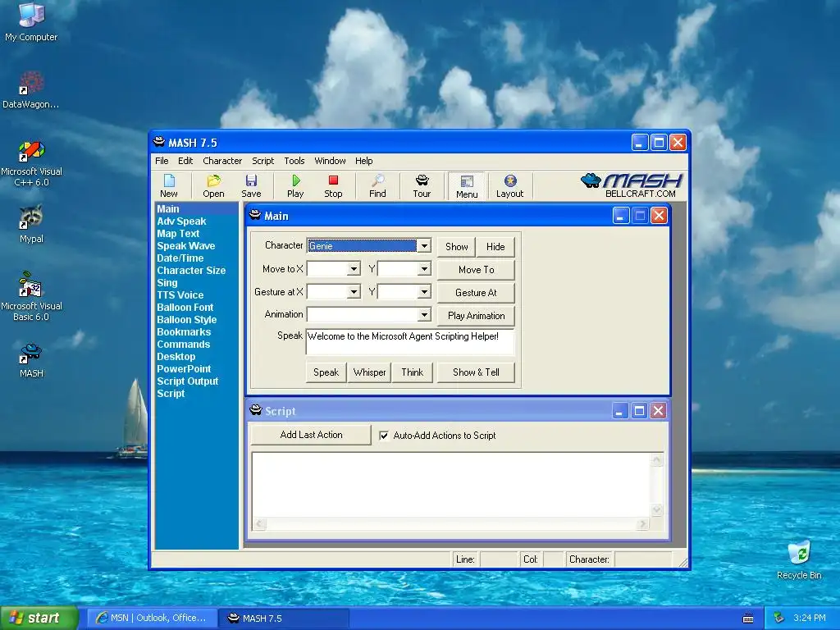Select the Recycle Bin icon
Image resolution: width=840 pixels, height=630 pixels.
coord(799,560)
